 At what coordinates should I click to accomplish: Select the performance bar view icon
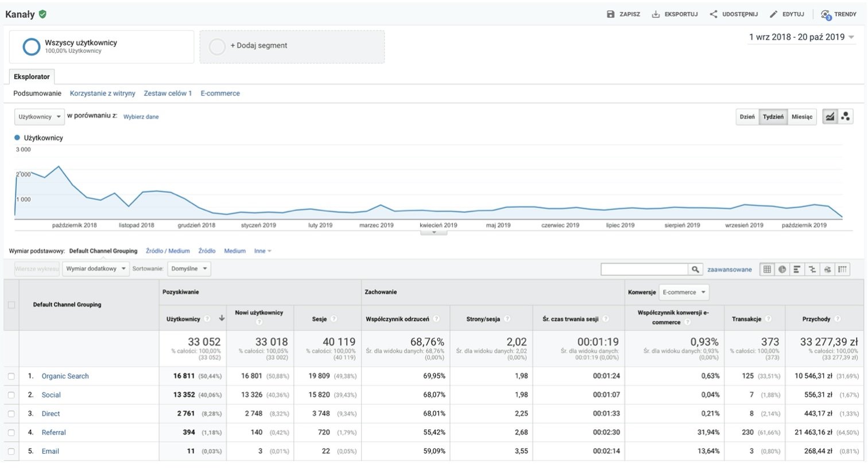(797, 269)
